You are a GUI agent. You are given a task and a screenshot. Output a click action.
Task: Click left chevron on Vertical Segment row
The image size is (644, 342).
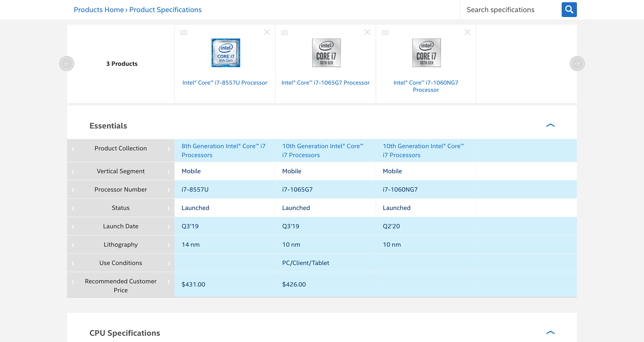(x=73, y=172)
